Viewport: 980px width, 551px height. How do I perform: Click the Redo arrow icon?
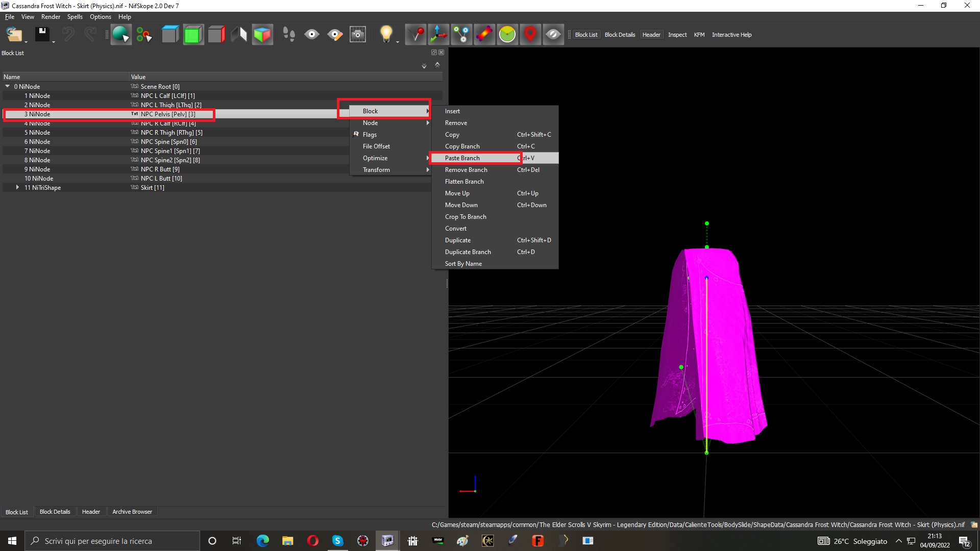tap(90, 35)
